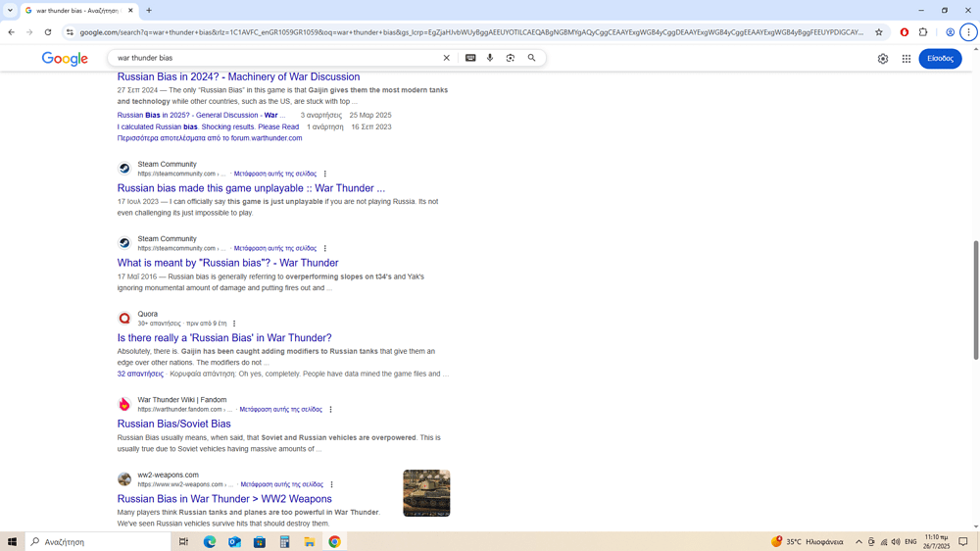Translate the ww2-weapons.com page

pyautogui.click(x=282, y=484)
